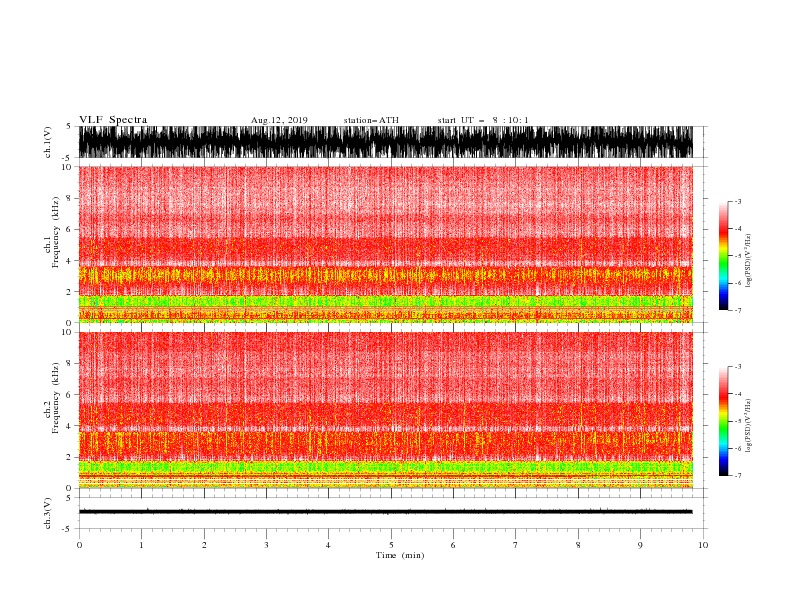Click time axis tick label "6"
Viewport: 792px width, 612px height.
point(453,545)
